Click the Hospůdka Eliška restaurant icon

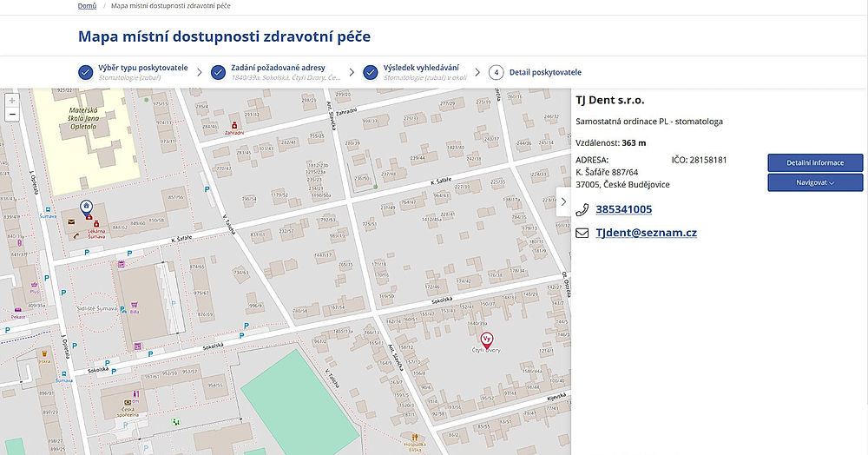(416, 437)
